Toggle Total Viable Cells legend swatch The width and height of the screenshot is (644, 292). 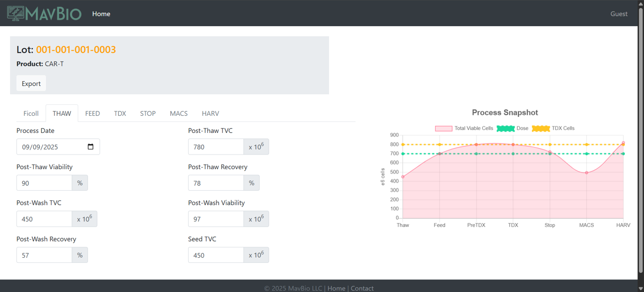pos(443,128)
